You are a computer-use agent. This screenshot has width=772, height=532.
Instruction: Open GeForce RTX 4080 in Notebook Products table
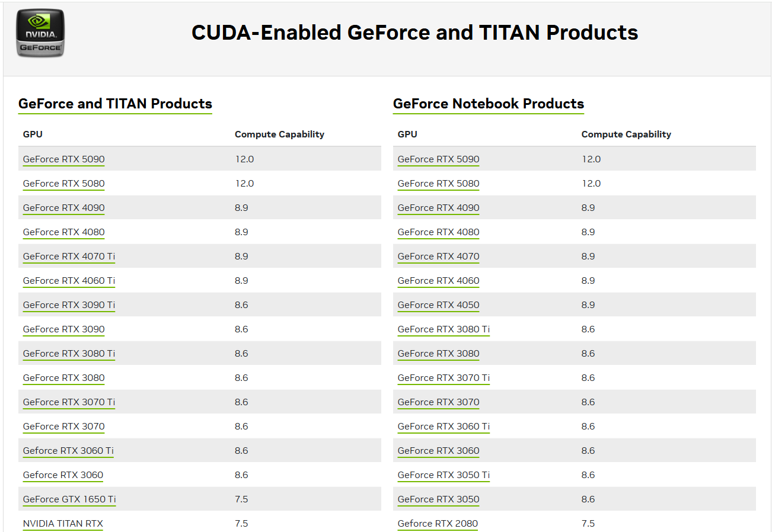pos(438,232)
